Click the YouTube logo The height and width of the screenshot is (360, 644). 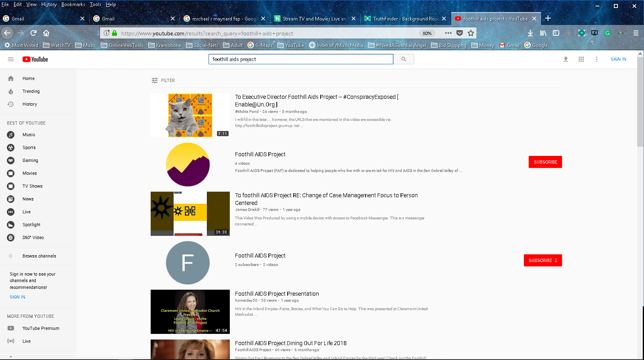(35, 59)
